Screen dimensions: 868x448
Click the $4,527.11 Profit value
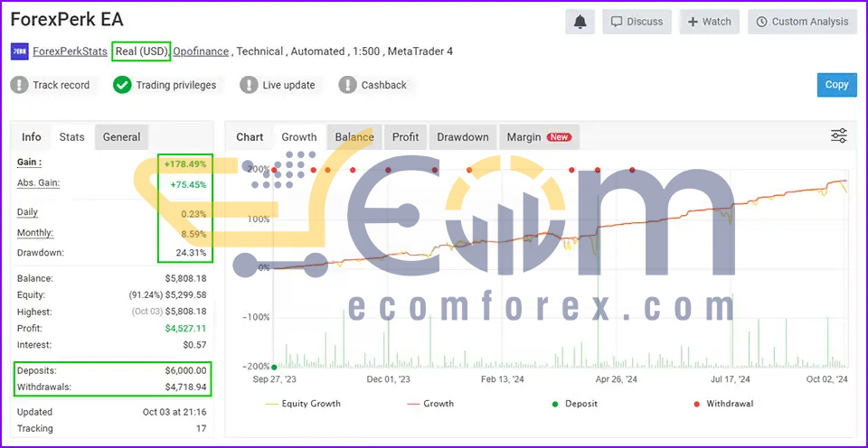[x=185, y=329]
